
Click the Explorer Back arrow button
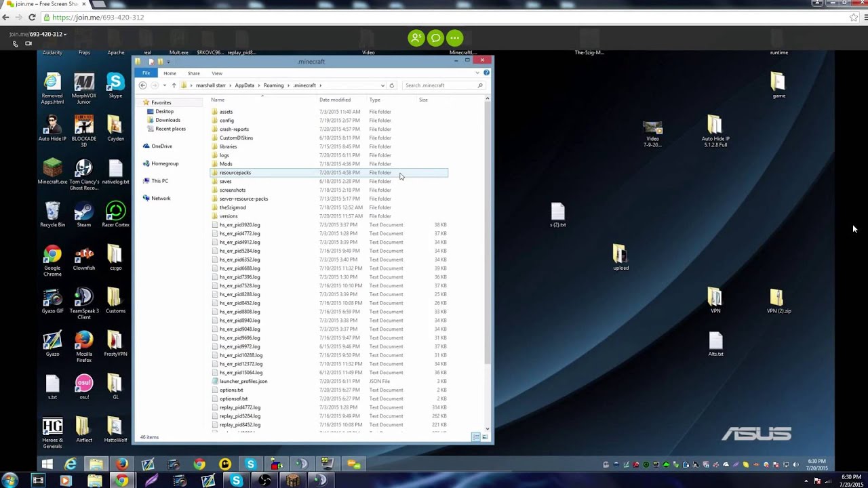142,85
